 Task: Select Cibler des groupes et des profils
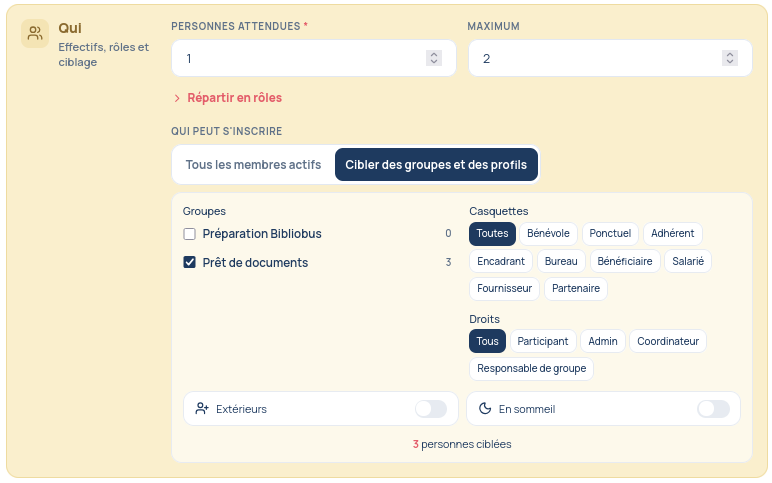point(436,164)
